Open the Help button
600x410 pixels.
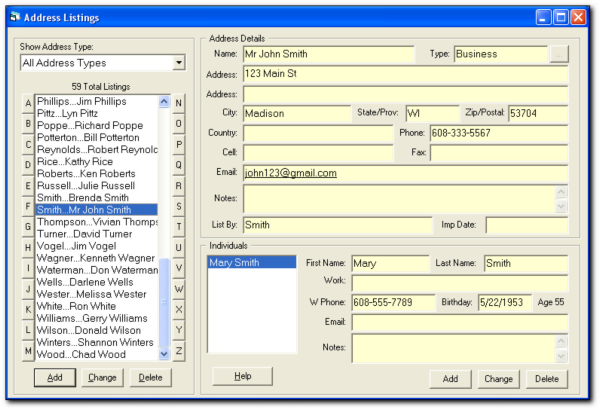(242, 376)
